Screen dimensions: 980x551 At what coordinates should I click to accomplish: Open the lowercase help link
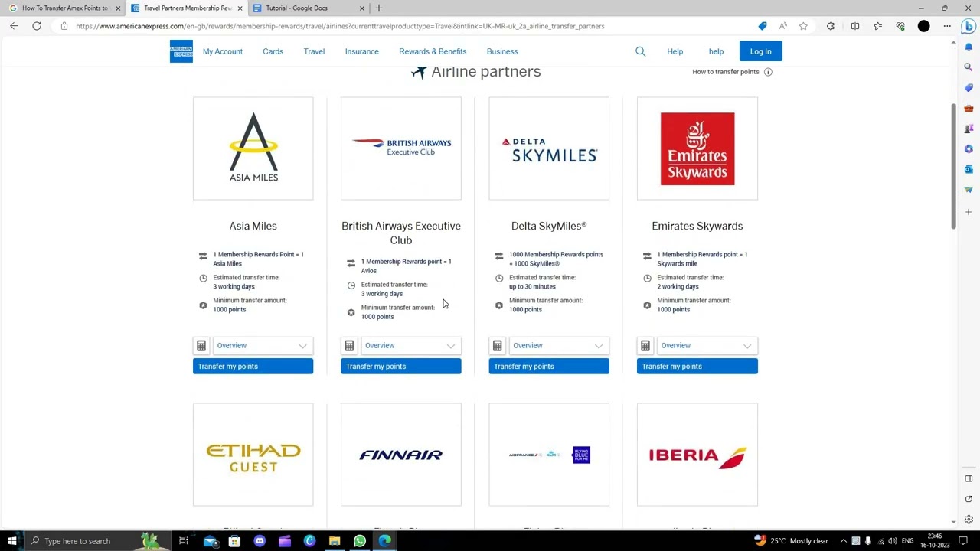716,51
